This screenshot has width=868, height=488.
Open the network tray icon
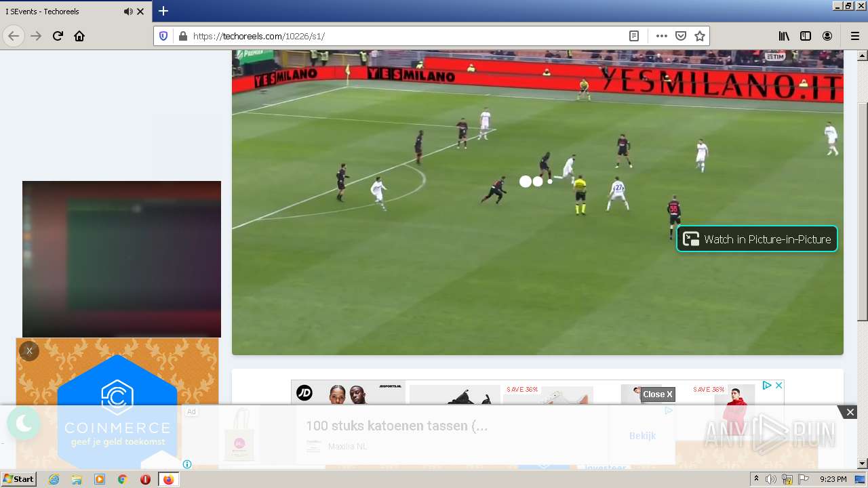click(787, 479)
